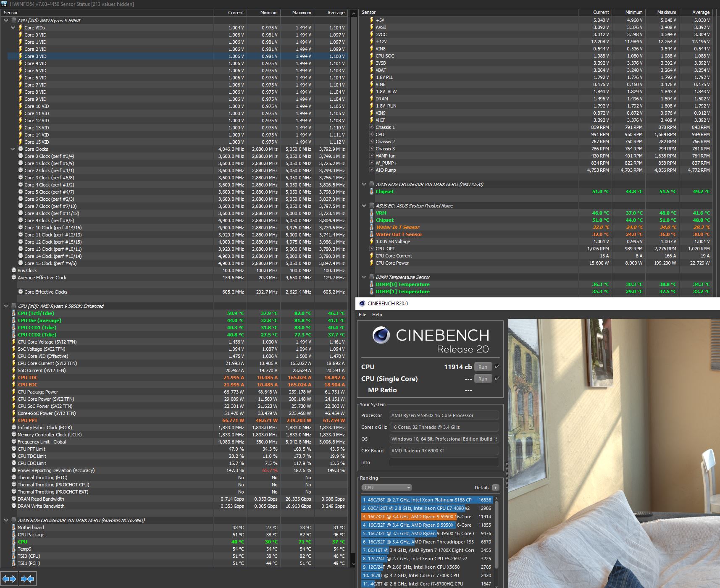
Task: Click the icon beside Thermal Throttling (HTC)
Action: click(x=14, y=478)
